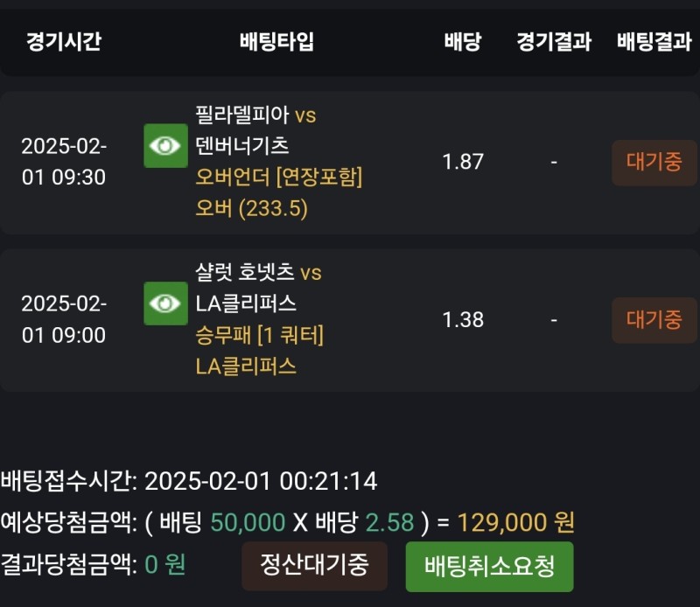Image resolution: width=700 pixels, height=607 pixels.
Task: Select the 경기시간 column header
Action: [x=64, y=41]
